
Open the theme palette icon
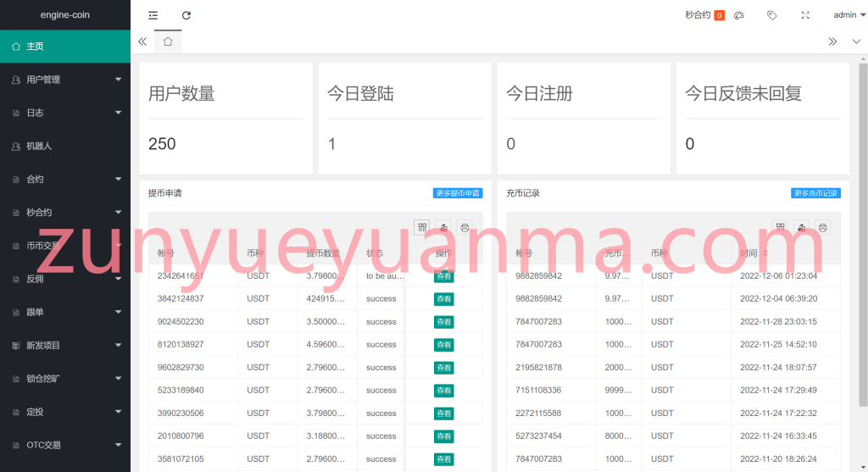[739, 15]
